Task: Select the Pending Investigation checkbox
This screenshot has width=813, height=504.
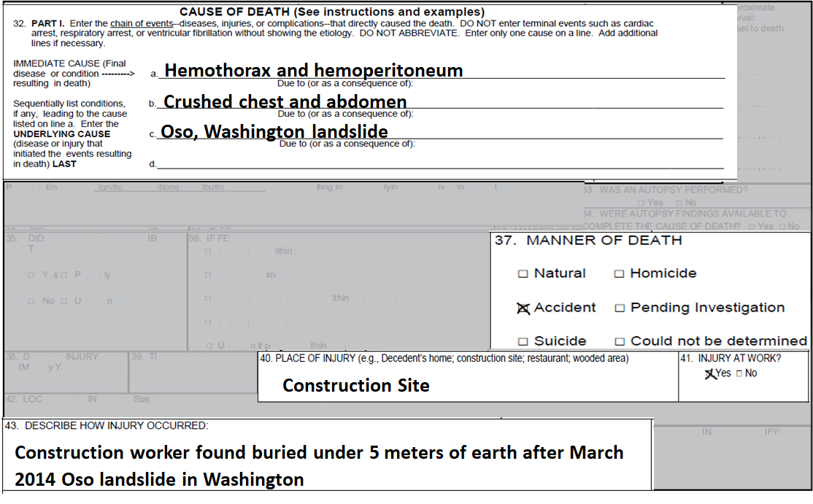Action: point(619,308)
